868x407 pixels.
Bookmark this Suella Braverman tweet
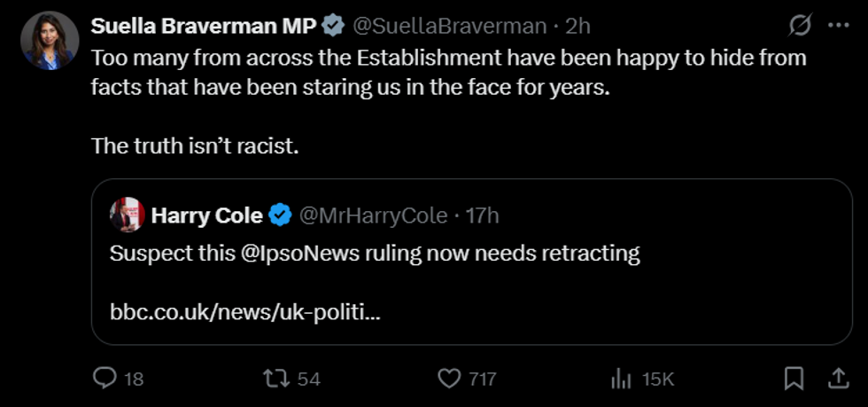(x=794, y=379)
